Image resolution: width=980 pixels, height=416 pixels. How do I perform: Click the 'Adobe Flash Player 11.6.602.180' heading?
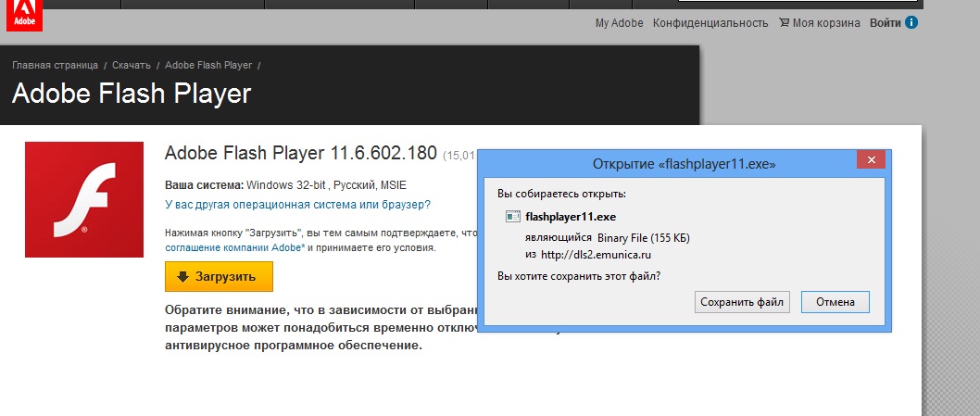pos(301,153)
